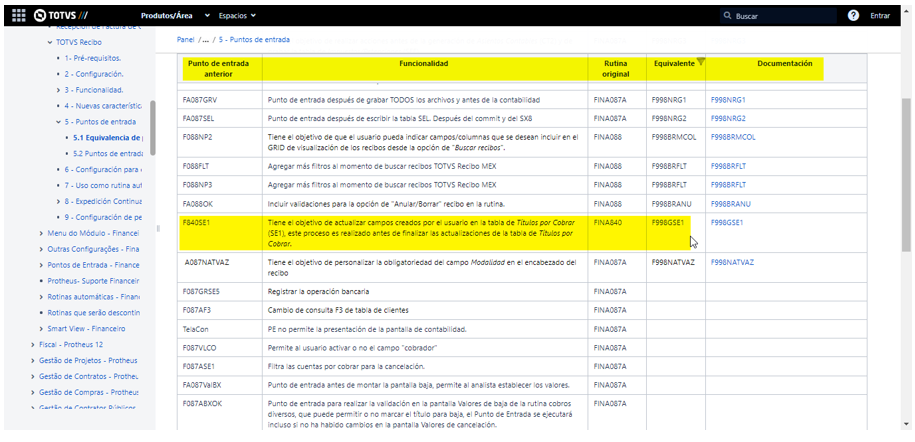The width and height of the screenshot is (915, 442).
Task: Expand Gestão de Projetos node
Action: tap(33, 360)
